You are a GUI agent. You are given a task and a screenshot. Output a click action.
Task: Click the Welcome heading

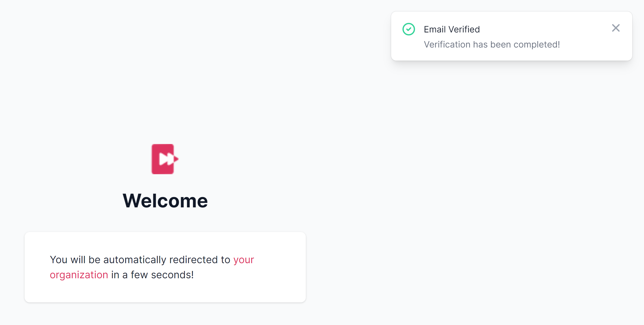tap(165, 201)
